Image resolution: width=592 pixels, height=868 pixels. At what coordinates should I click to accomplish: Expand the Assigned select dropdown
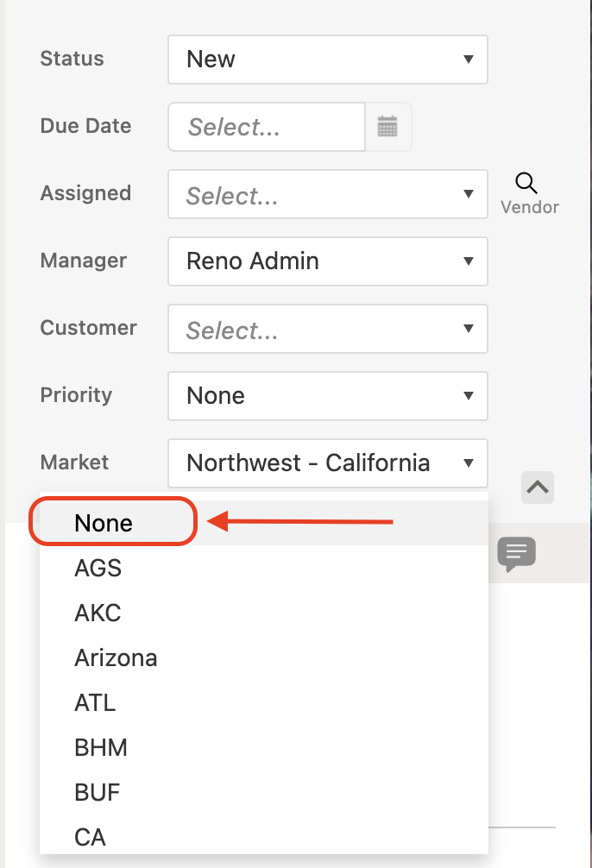click(328, 194)
